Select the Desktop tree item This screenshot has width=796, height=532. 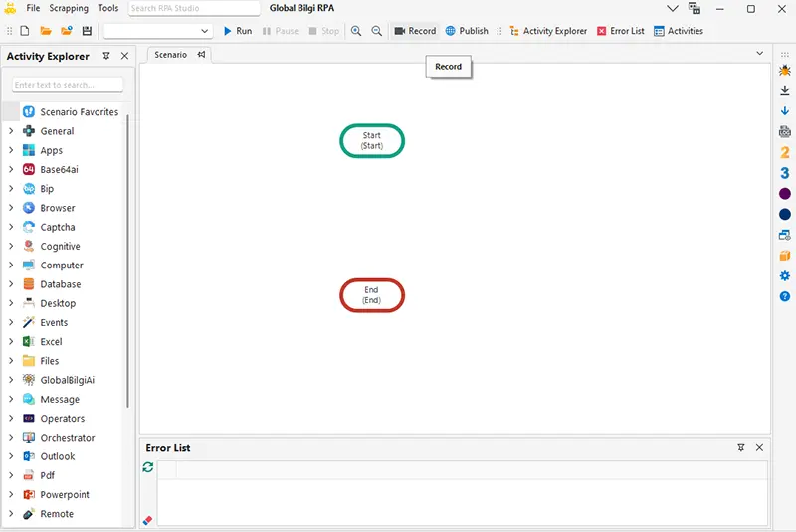(58, 303)
